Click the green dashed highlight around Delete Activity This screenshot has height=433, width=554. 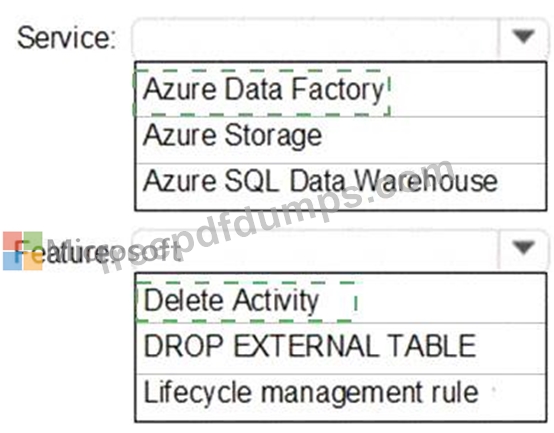tap(246, 302)
